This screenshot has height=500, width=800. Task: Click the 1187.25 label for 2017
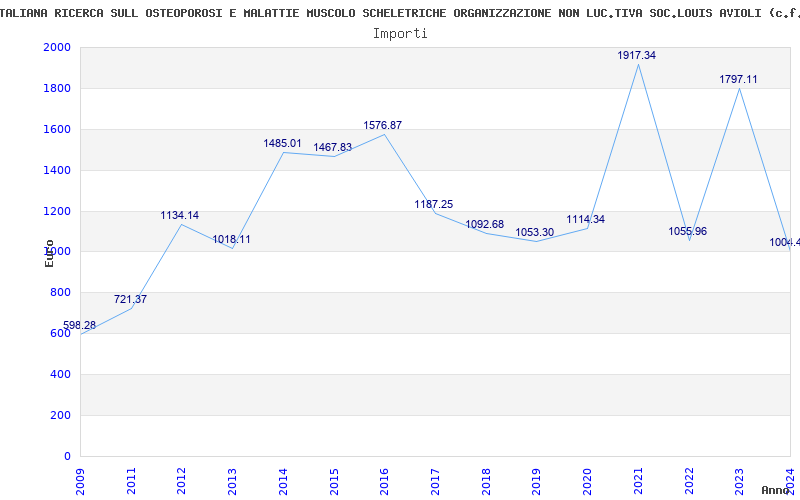434,205
